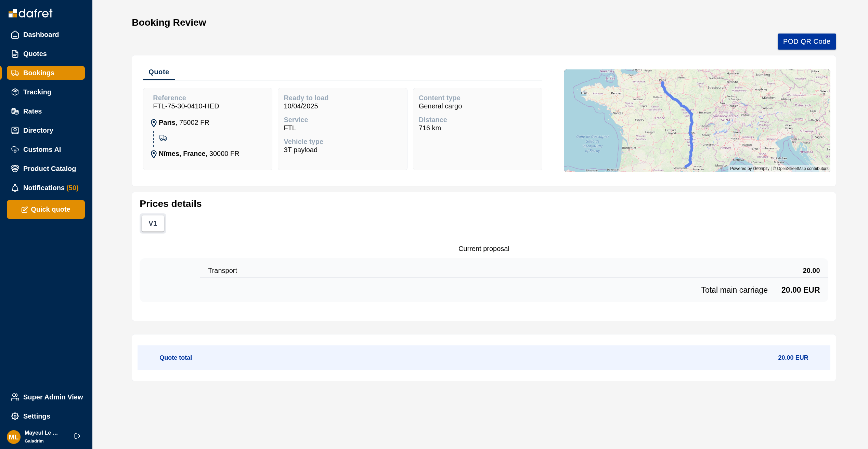The height and width of the screenshot is (449, 868).
Task: Click the Product Catalog boxes icon
Action: point(15,169)
